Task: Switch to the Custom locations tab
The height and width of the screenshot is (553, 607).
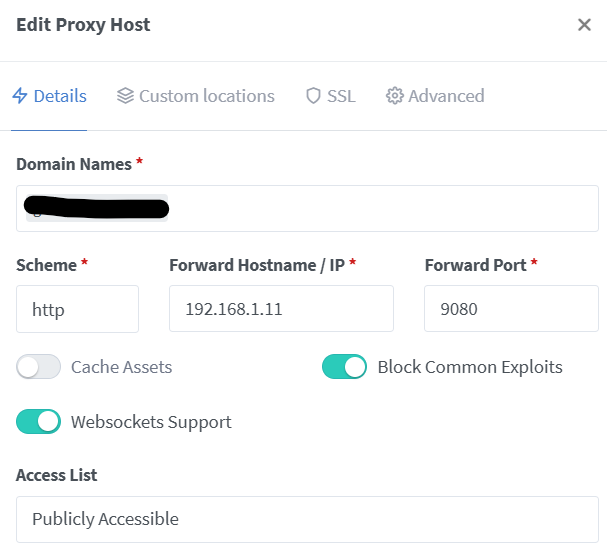Action: click(x=206, y=96)
